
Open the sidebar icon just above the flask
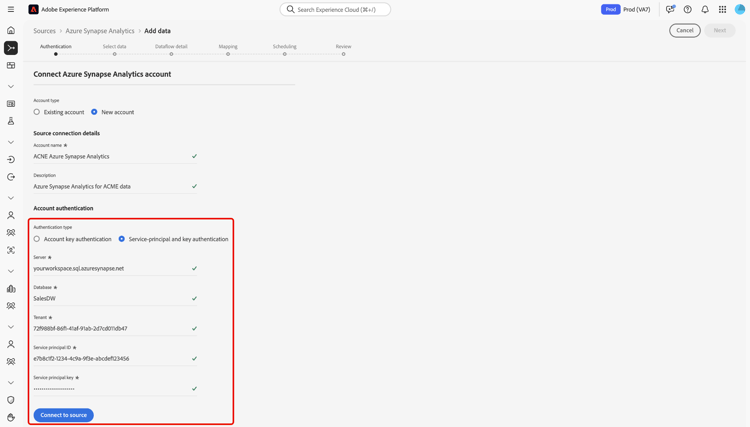(11, 104)
